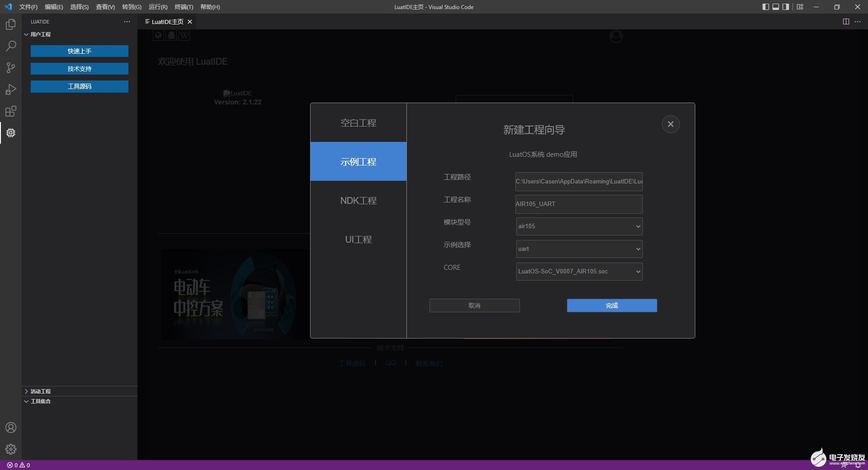This screenshot has width=868, height=470.
Task: Select NDK工程 project type
Action: 359,200
